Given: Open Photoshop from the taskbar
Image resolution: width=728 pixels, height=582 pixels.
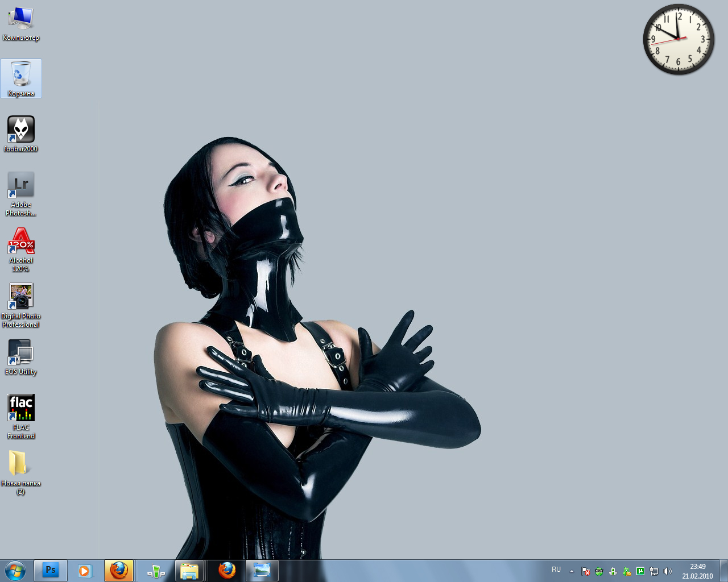Looking at the screenshot, I should coord(51,571).
